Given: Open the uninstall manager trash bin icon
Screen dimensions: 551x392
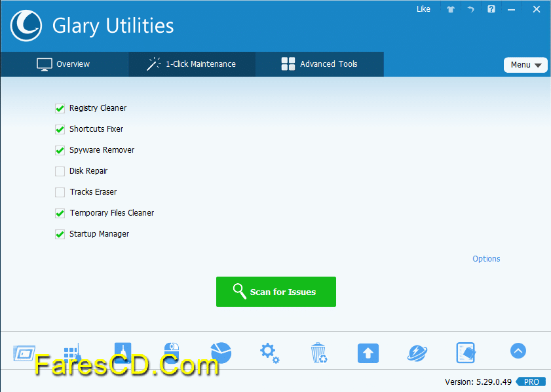Looking at the screenshot, I should pos(319,353).
